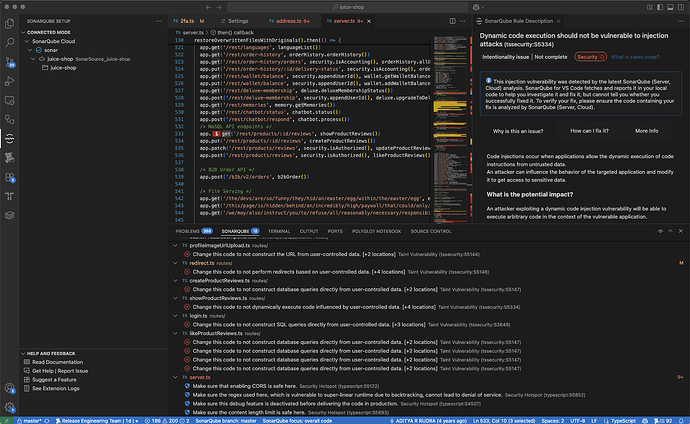Open Read Documentation link
The height and width of the screenshot is (424, 690).
(57, 362)
